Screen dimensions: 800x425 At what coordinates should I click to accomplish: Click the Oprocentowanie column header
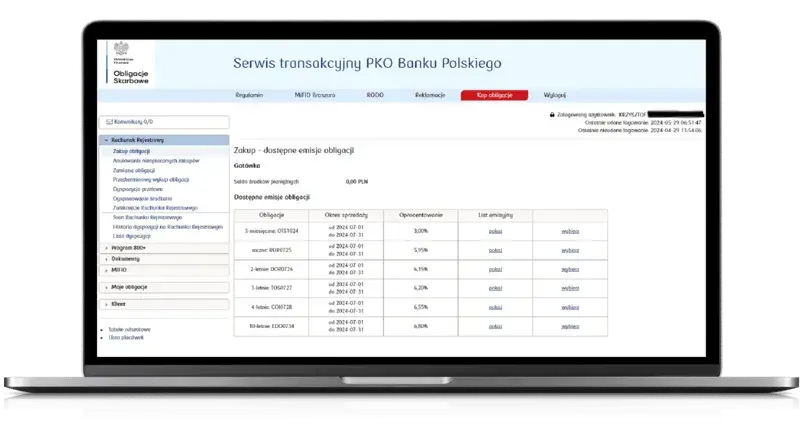(421, 215)
